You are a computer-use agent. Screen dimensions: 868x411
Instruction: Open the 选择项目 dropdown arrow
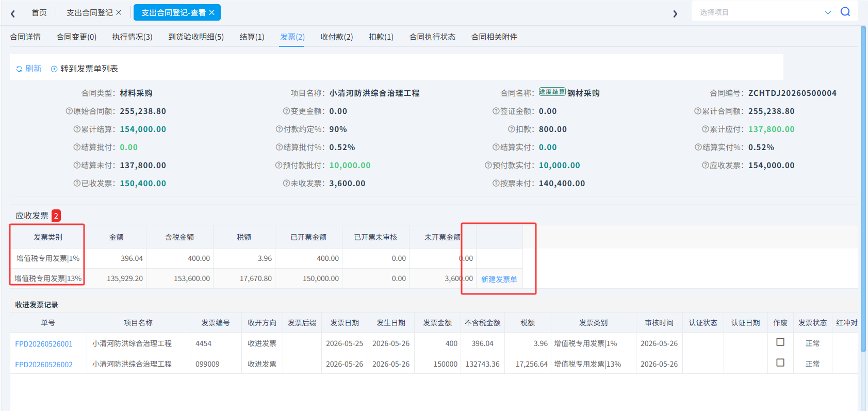[828, 12]
